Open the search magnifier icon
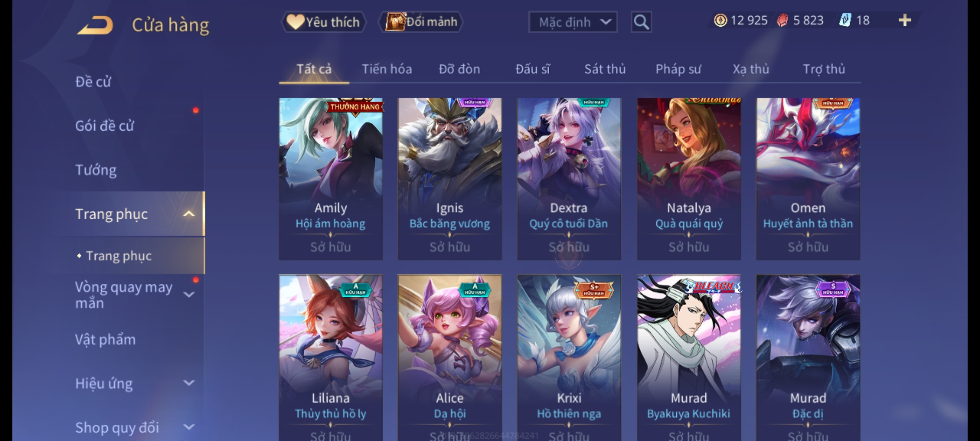Image resolution: width=980 pixels, height=441 pixels. (641, 22)
